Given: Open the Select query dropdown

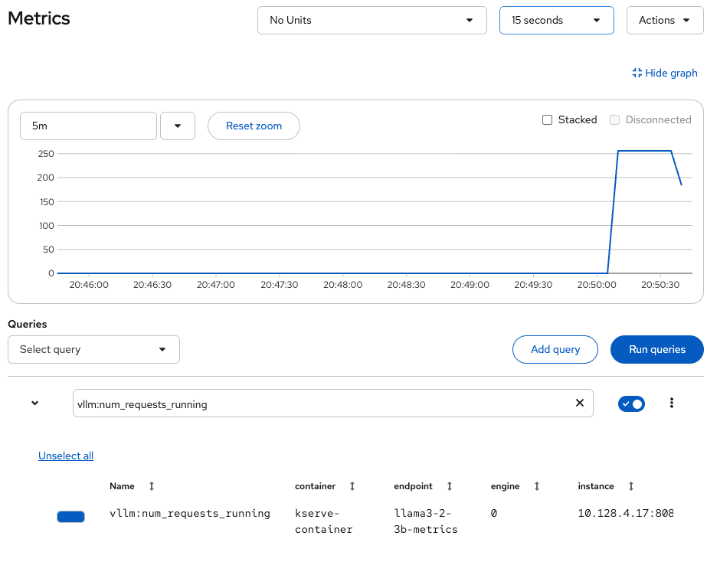Looking at the screenshot, I should [93, 349].
